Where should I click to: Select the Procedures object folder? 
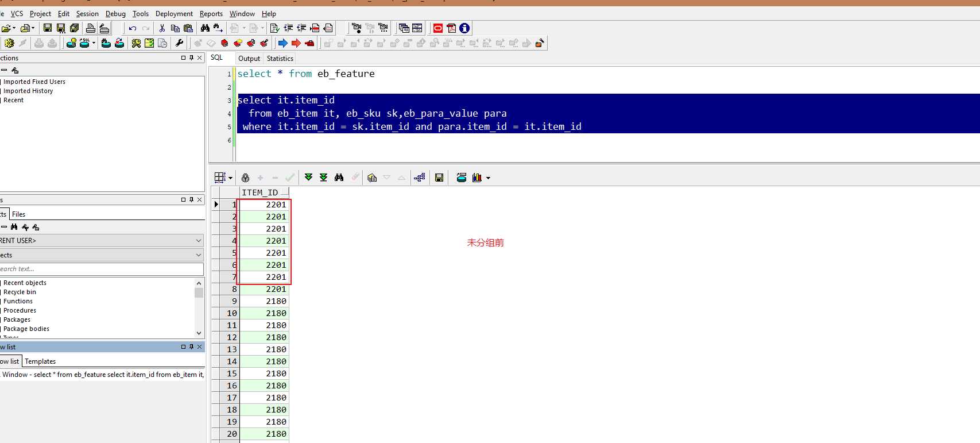coord(20,310)
